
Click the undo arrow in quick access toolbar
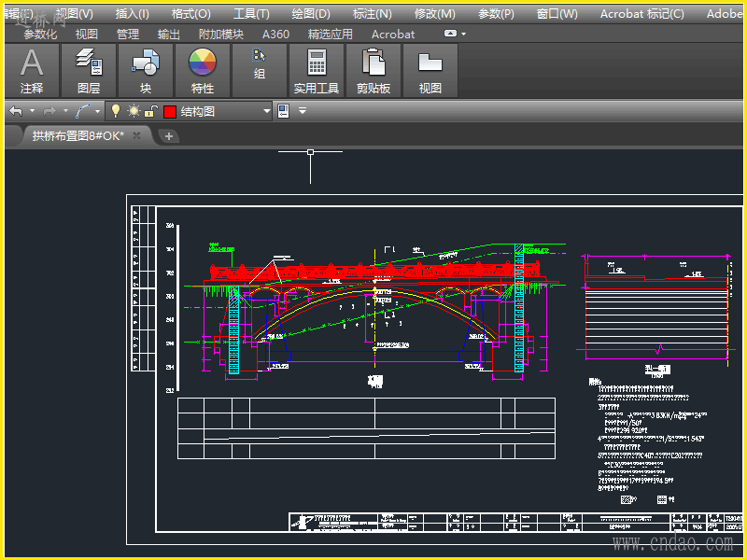click(x=16, y=111)
